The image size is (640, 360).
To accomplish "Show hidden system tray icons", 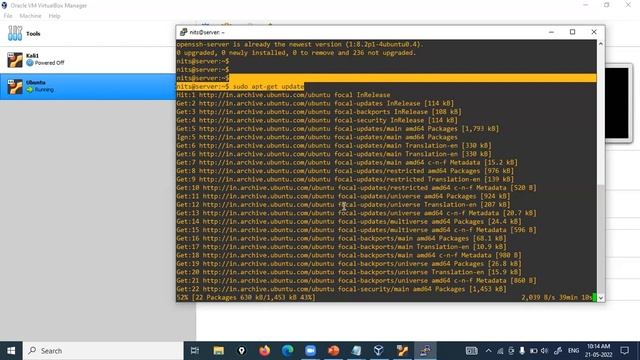I will tap(489, 351).
